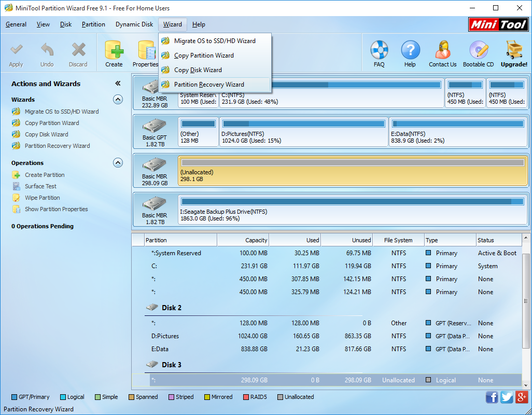
Task: Click Wipe Partition icon in Operations
Action: [16, 198]
